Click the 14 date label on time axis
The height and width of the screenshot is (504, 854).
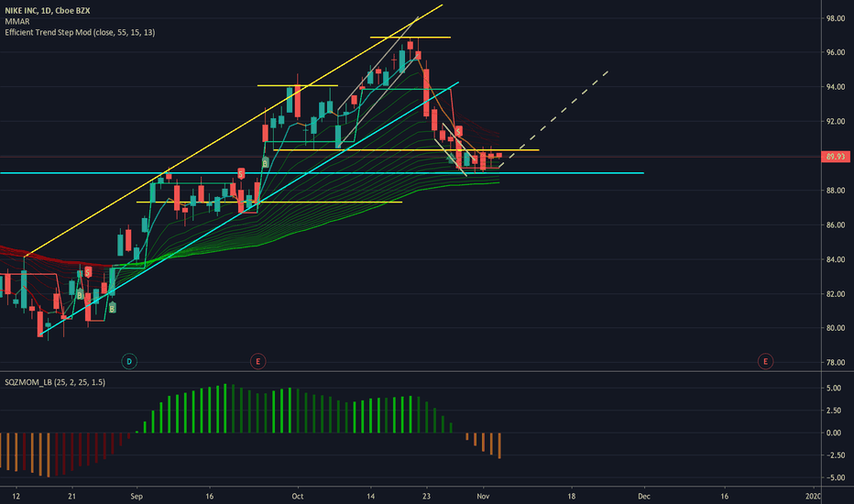[371, 497]
